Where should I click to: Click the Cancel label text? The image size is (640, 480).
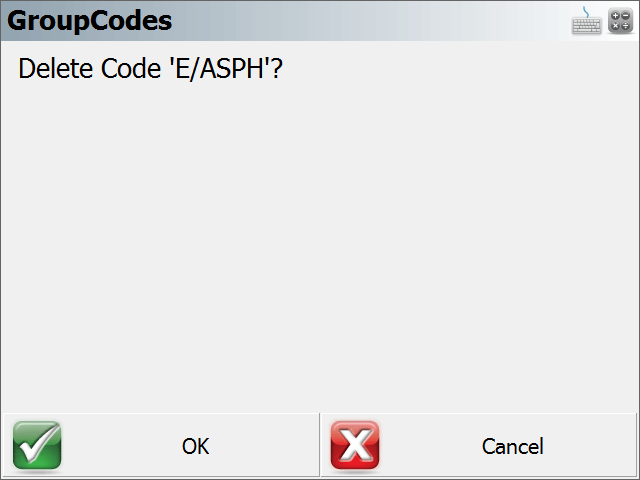513,446
